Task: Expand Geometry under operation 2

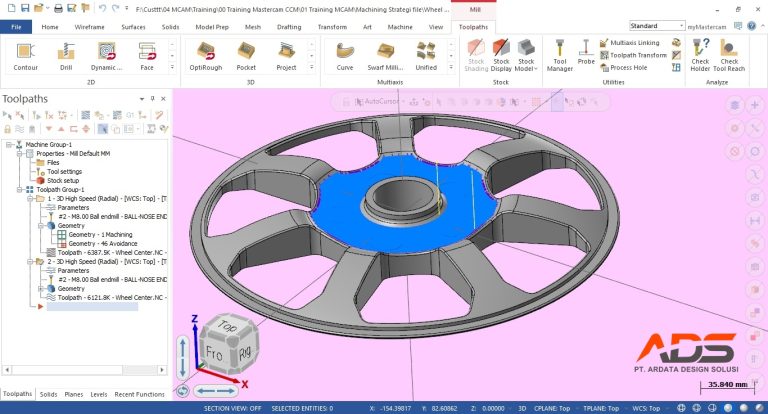Action: 42,289
